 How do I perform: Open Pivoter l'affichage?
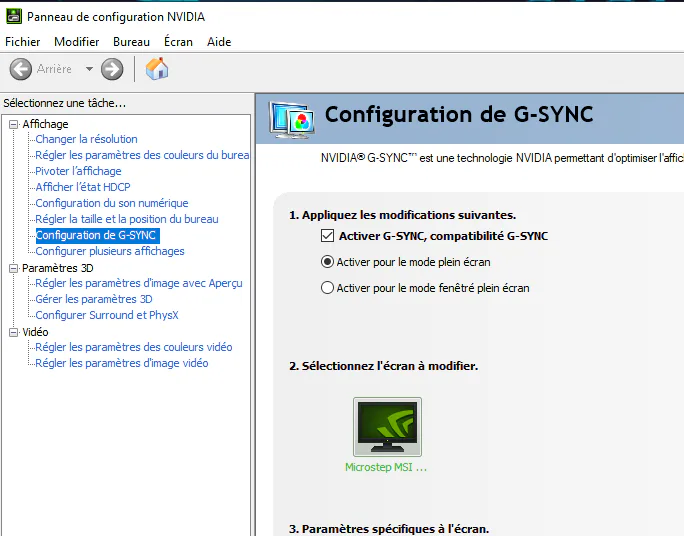(79, 171)
